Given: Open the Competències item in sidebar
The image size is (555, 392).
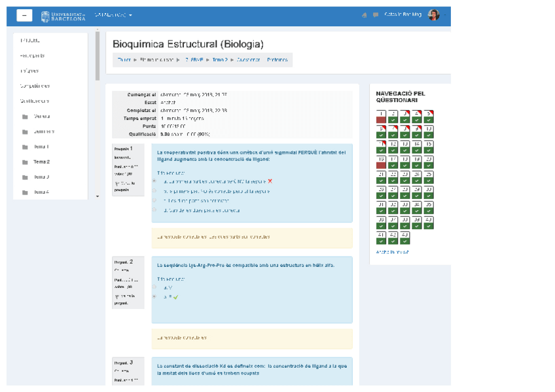Looking at the screenshot, I should [x=35, y=86].
